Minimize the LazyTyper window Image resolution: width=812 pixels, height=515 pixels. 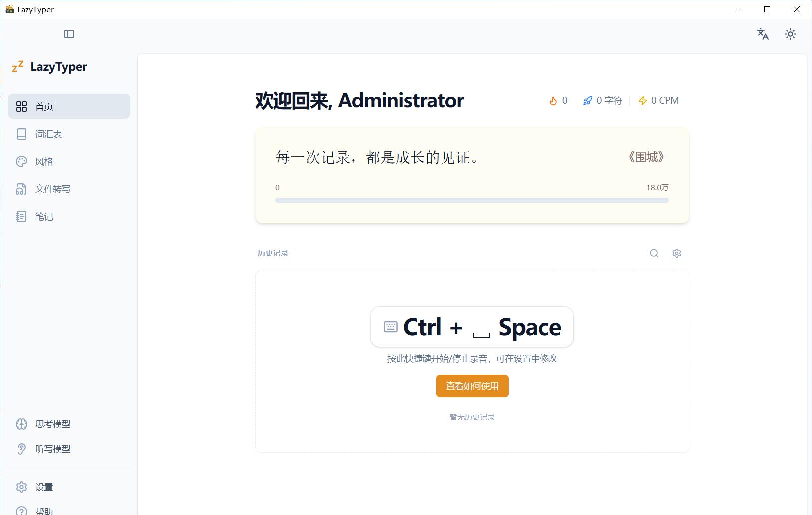click(x=738, y=9)
